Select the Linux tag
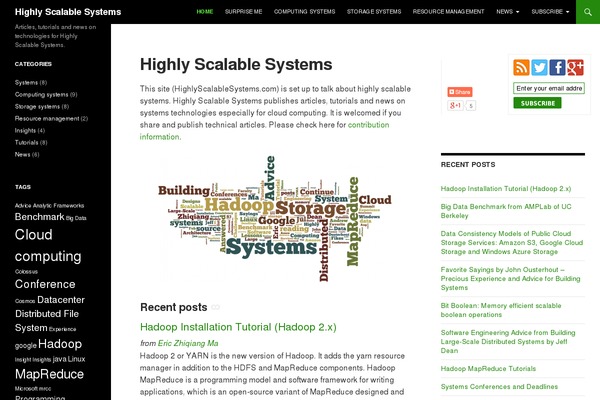Image resolution: width=600 pixels, height=400 pixels. 77,359
